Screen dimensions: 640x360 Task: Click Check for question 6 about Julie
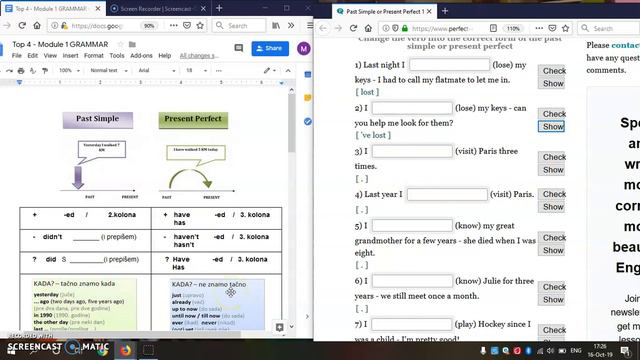coord(551,287)
